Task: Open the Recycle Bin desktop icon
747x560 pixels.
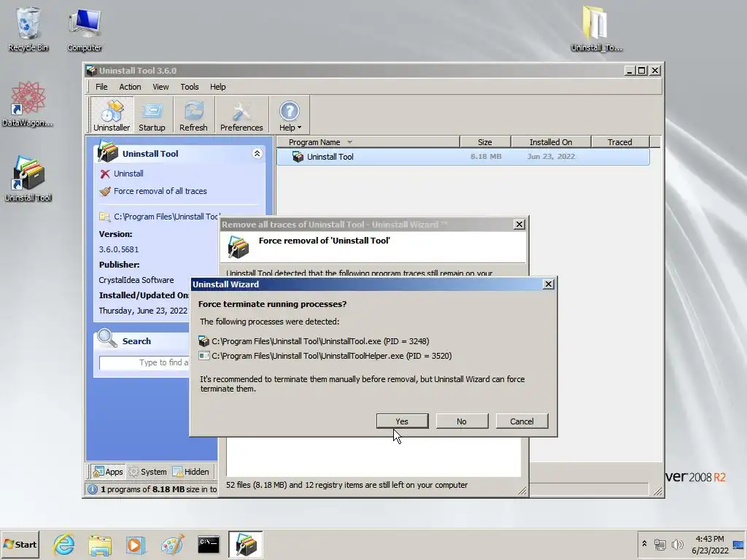Action: (28, 29)
